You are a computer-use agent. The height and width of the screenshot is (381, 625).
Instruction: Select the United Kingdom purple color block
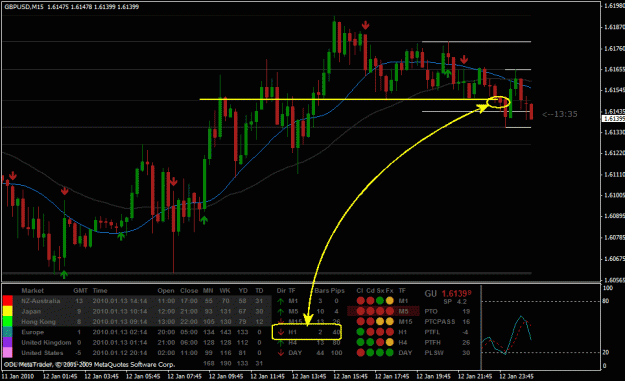[x=8, y=342]
